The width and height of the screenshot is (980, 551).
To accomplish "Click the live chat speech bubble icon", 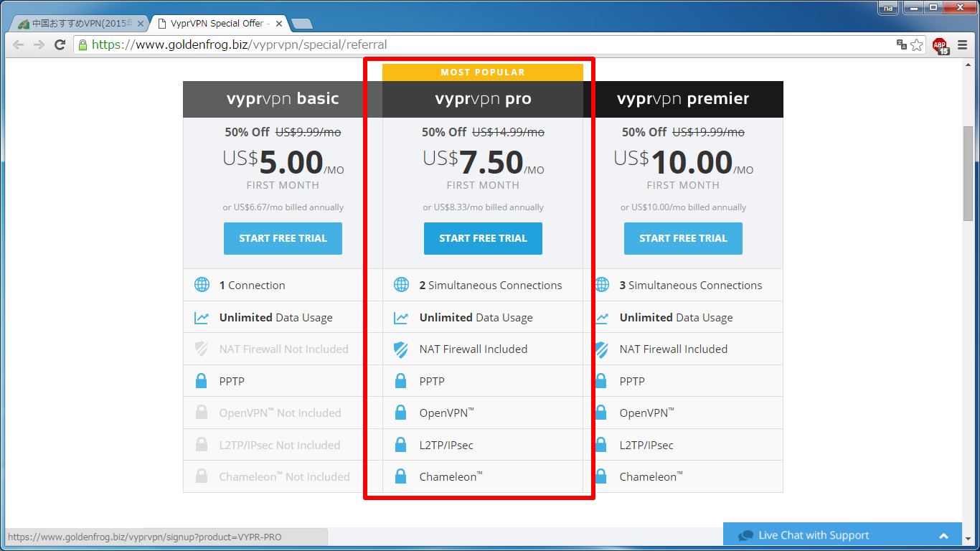I will pyautogui.click(x=746, y=535).
